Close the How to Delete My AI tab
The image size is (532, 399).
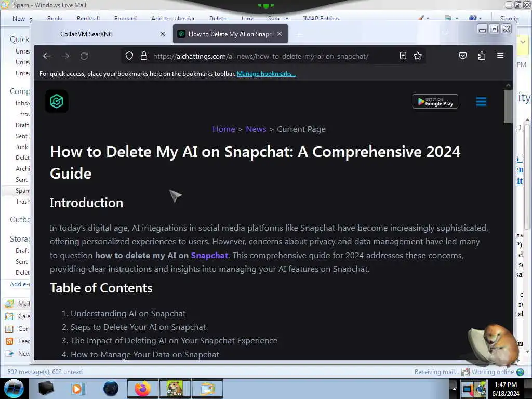(279, 34)
